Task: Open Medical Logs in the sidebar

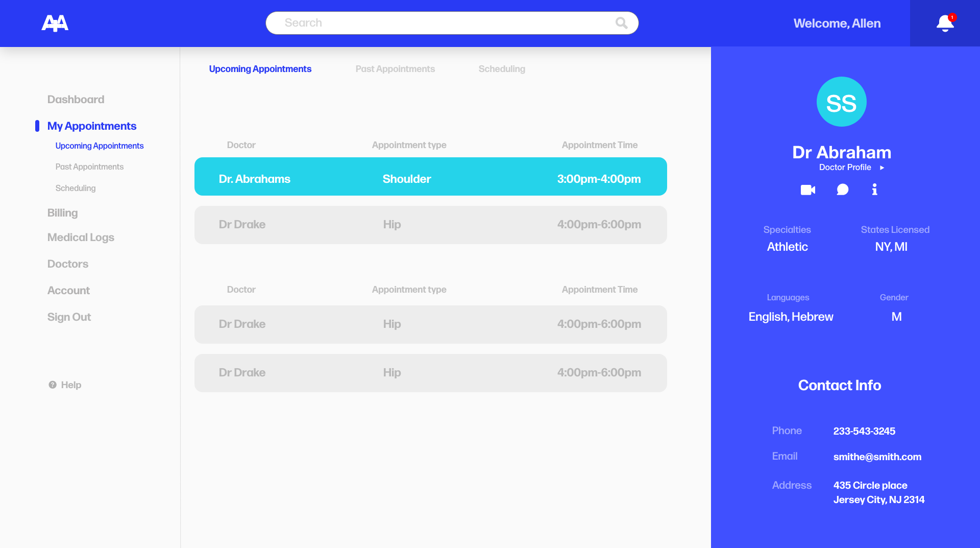Action: coord(81,237)
